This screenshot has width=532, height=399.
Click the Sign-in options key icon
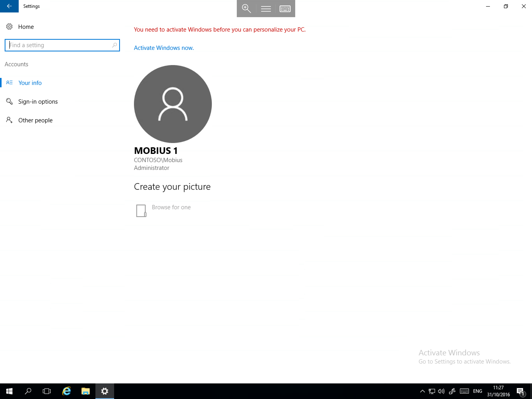click(9, 101)
